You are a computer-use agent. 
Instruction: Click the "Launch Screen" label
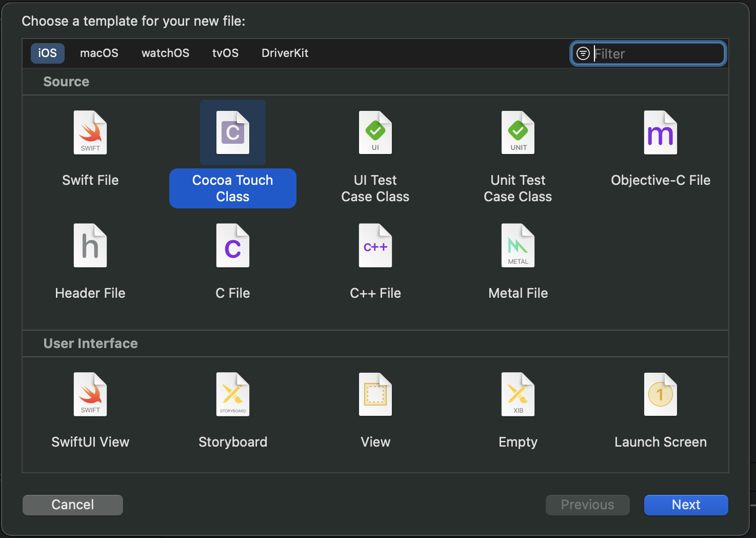click(661, 442)
